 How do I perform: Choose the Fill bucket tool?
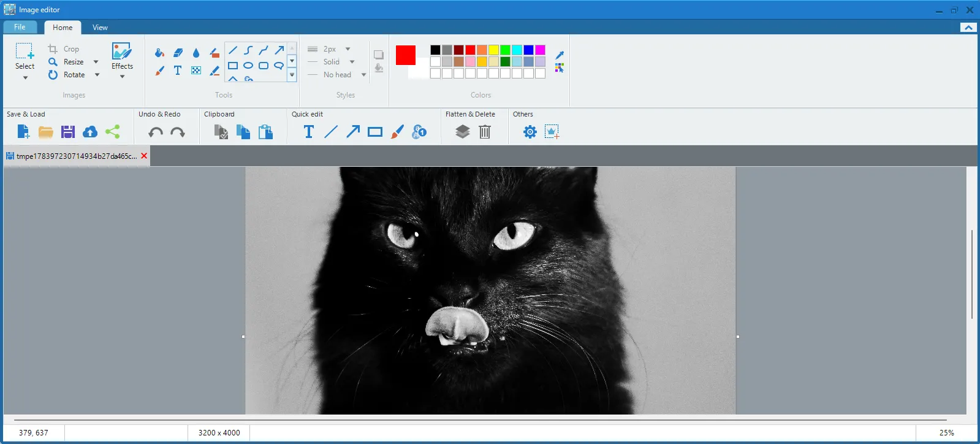coord(159,53)
